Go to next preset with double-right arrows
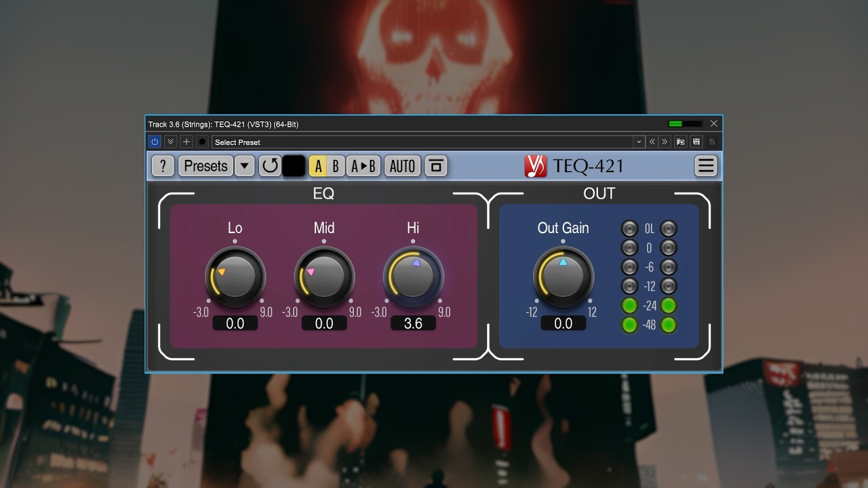This screenshot has width=868, height=488. click(665, 142)
